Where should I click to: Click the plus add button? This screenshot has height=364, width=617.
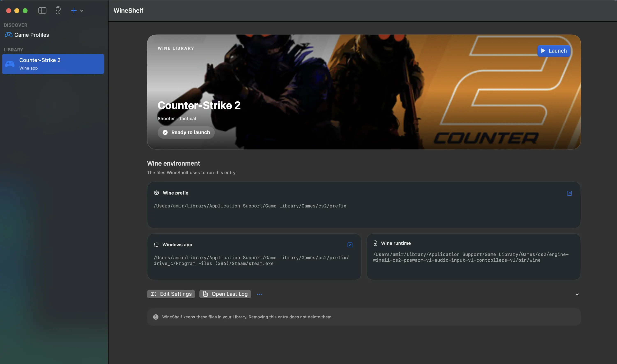pyautogui.click(x=74, y=10)
